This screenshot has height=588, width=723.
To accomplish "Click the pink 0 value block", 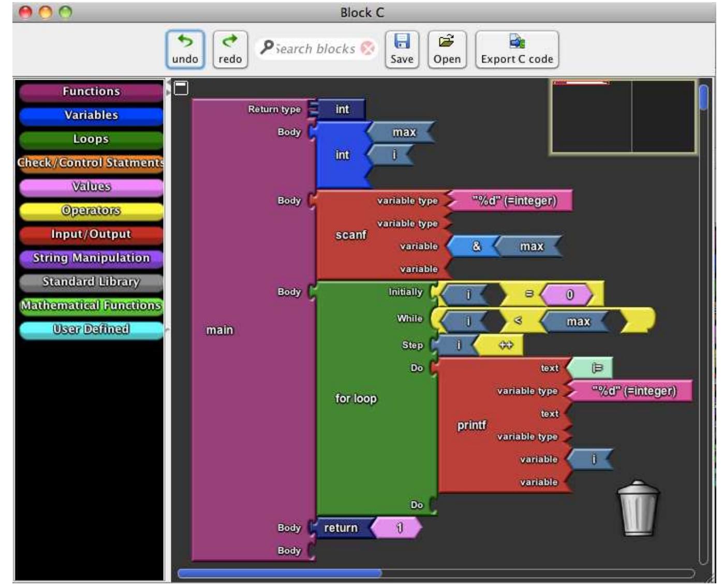I will pyautogui.click(x=568, y=295).
